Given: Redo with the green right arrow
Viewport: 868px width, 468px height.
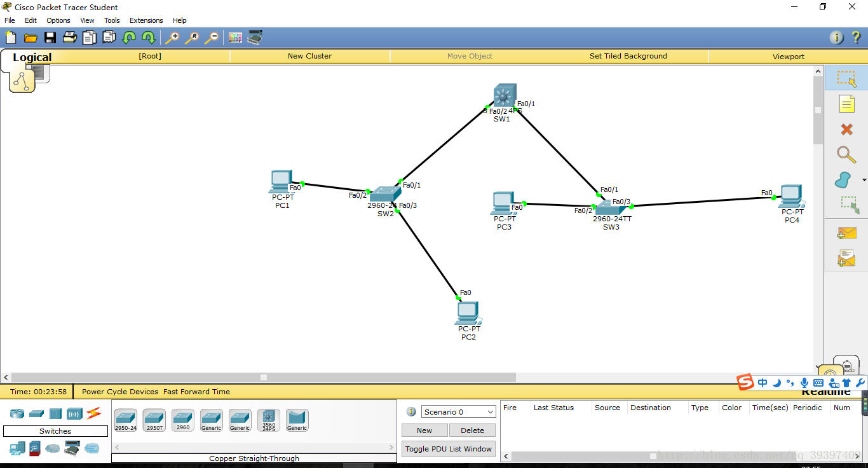Looking at the screenshot, I should pos(148,38).
